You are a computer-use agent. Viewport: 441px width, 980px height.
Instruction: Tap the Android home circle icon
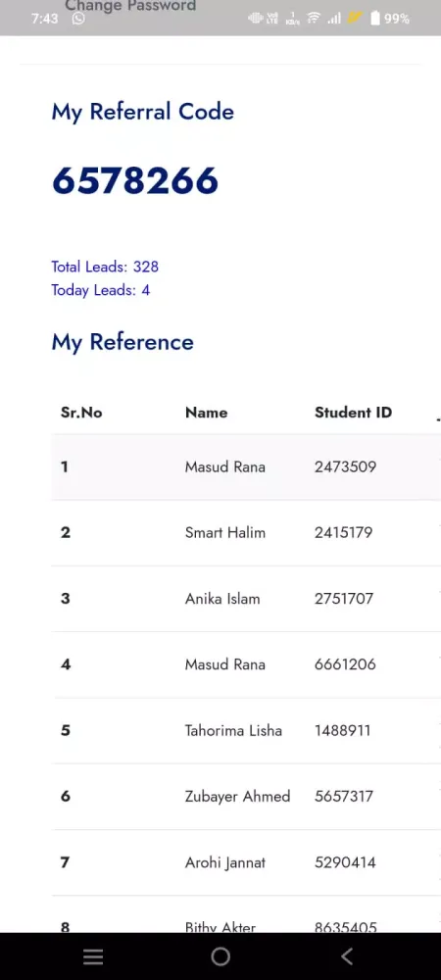(220, 956)
